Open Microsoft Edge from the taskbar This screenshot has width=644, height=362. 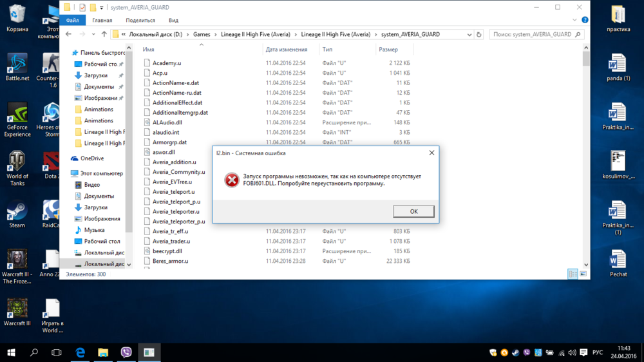[80, 352]
